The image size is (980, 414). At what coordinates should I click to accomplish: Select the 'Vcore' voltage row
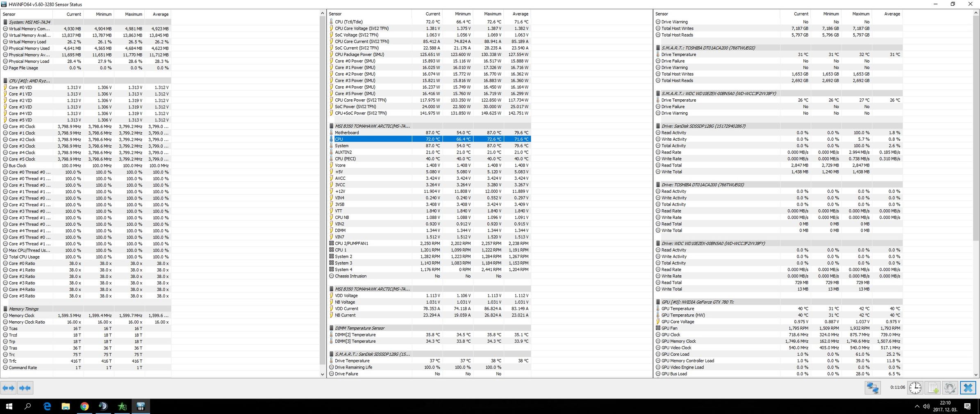(429, 165)
